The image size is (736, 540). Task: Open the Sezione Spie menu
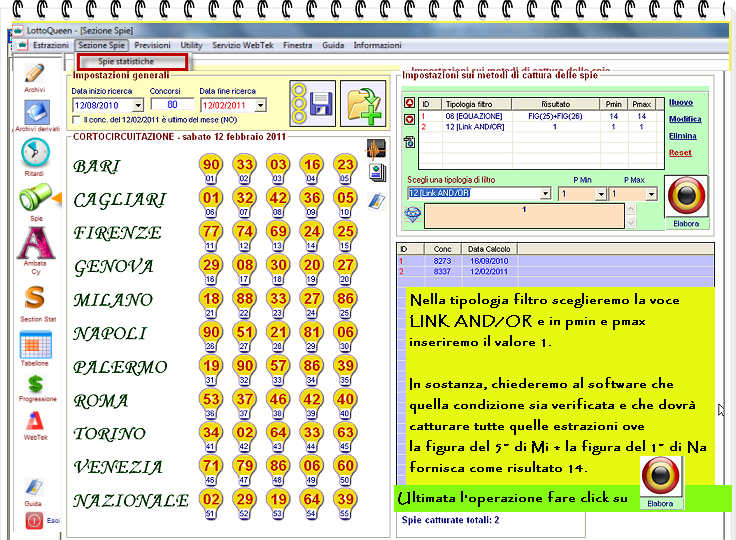[x=101, y=46]
